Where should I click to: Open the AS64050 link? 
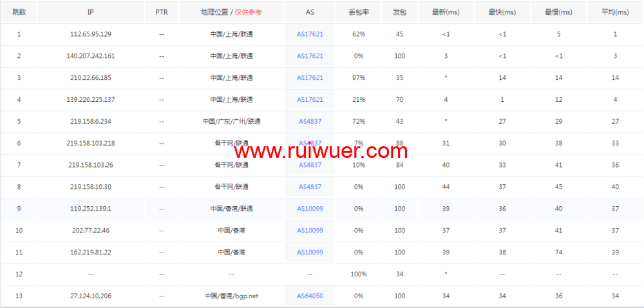pos(310,296)
